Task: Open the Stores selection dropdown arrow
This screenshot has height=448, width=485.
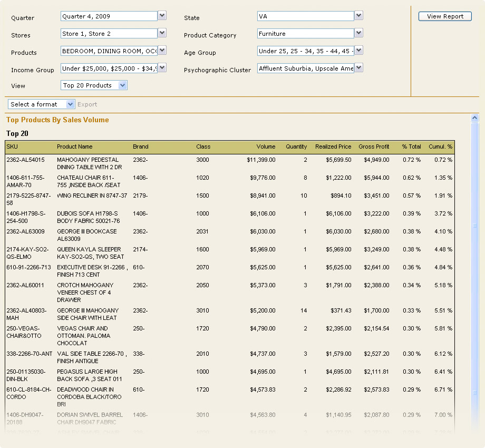Action: click(x=162, y=34)
